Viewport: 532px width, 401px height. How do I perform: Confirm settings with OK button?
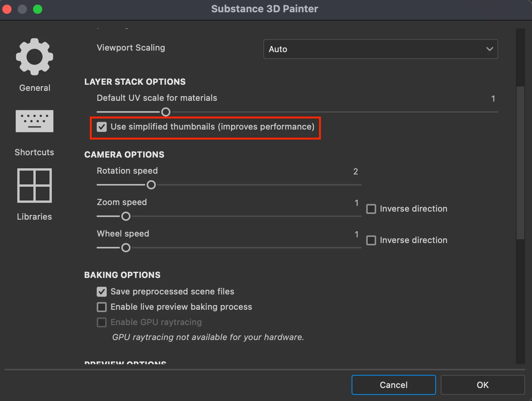(483, 385)
